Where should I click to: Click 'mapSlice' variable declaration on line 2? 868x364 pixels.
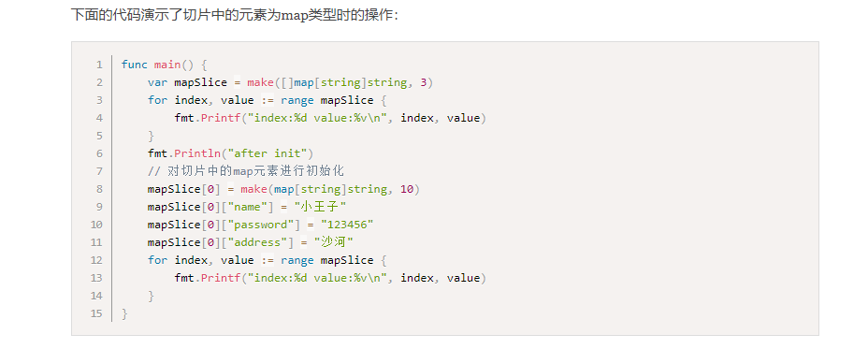point(201,82)
